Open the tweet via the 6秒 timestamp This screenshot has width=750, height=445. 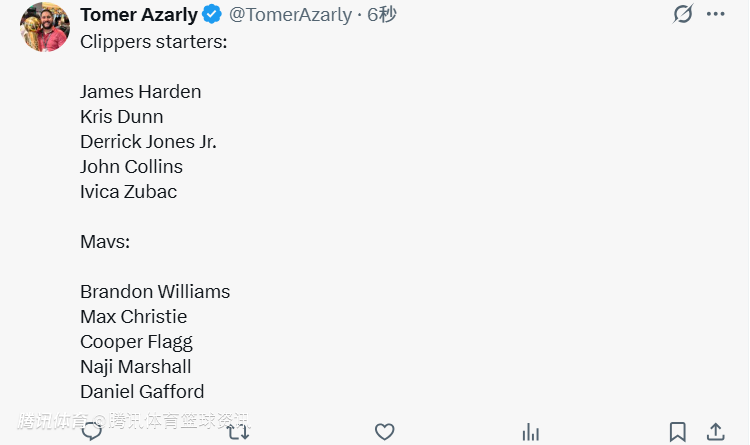[x=382, y=15]
